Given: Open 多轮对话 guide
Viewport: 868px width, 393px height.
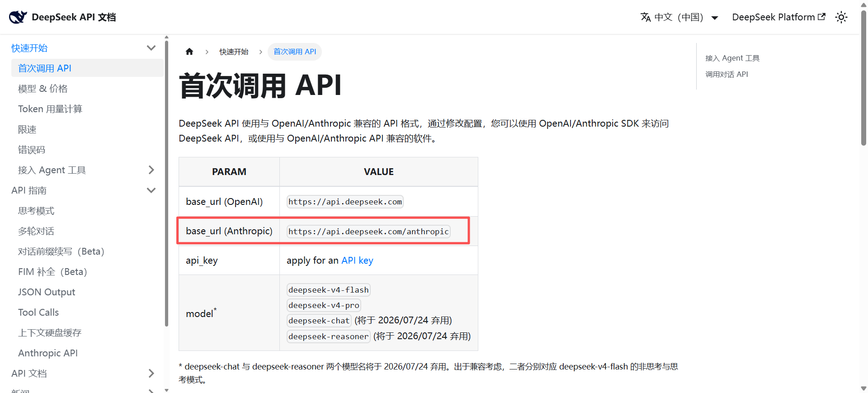Looking at the screenshot, I should (x=36, y=231).
